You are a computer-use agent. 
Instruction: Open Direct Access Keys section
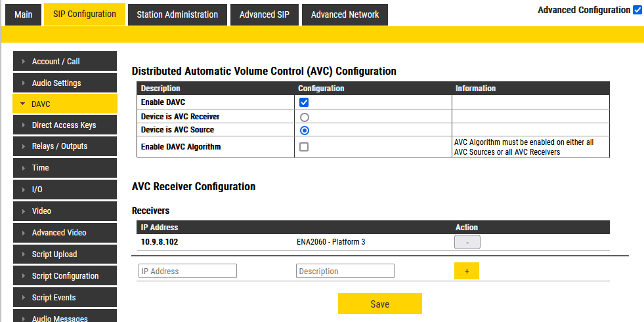64,125
